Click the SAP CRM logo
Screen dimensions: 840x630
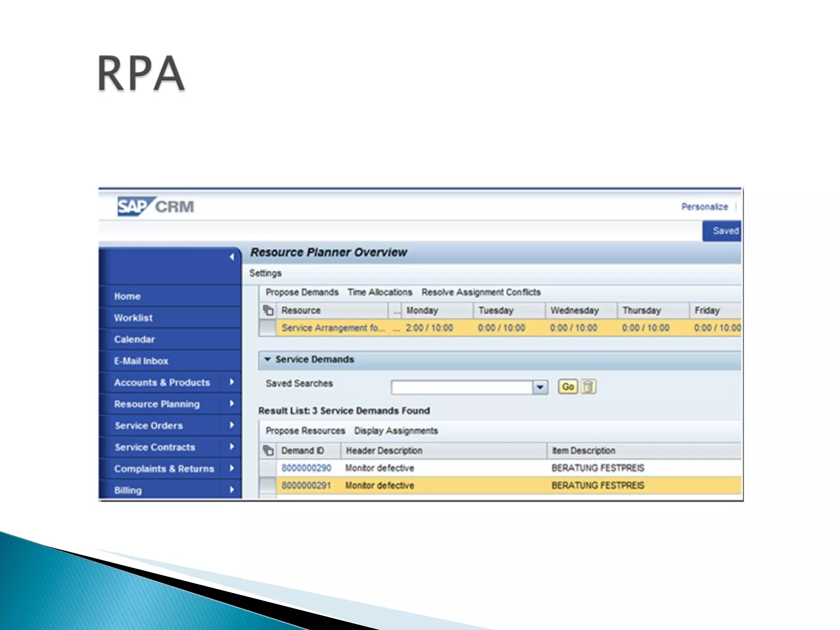[155, 206]
